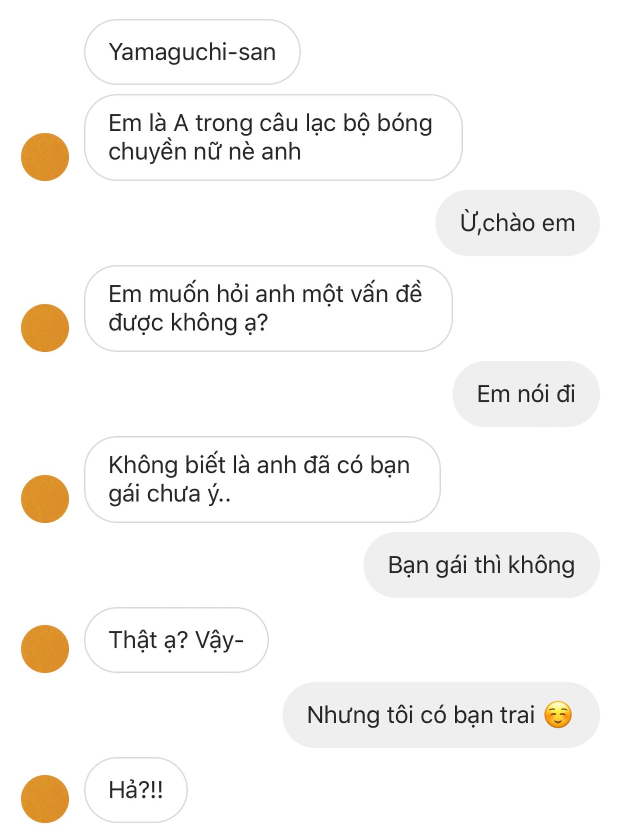Tap the 'Em nói đi' sent bubble
This screenshot has height=840, width=621.
click(526, 394)
